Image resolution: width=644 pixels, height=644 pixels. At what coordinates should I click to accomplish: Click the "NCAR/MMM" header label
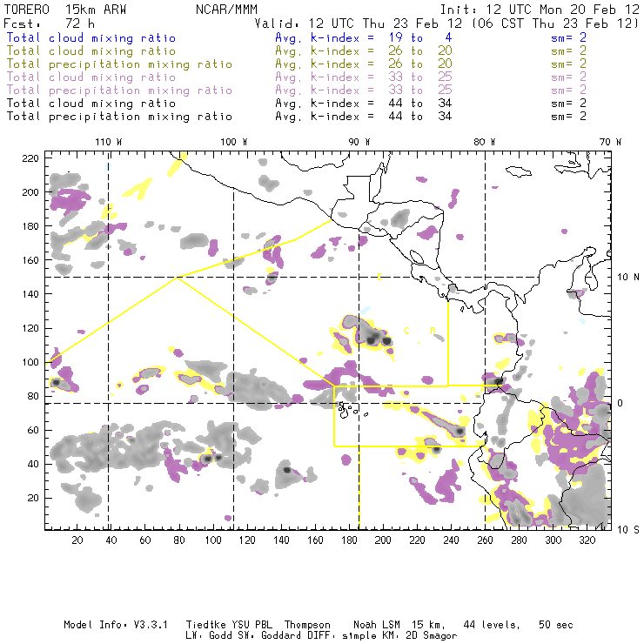[226, 10]
